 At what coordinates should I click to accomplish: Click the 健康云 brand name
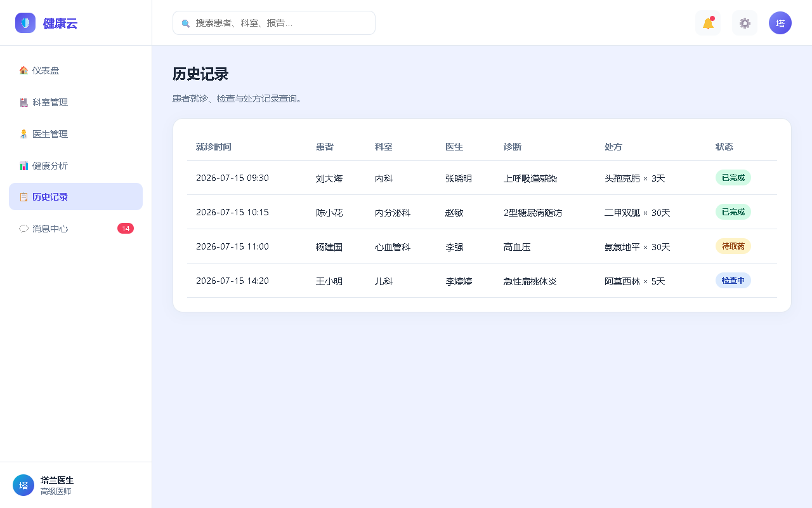[x=60, y=23]
